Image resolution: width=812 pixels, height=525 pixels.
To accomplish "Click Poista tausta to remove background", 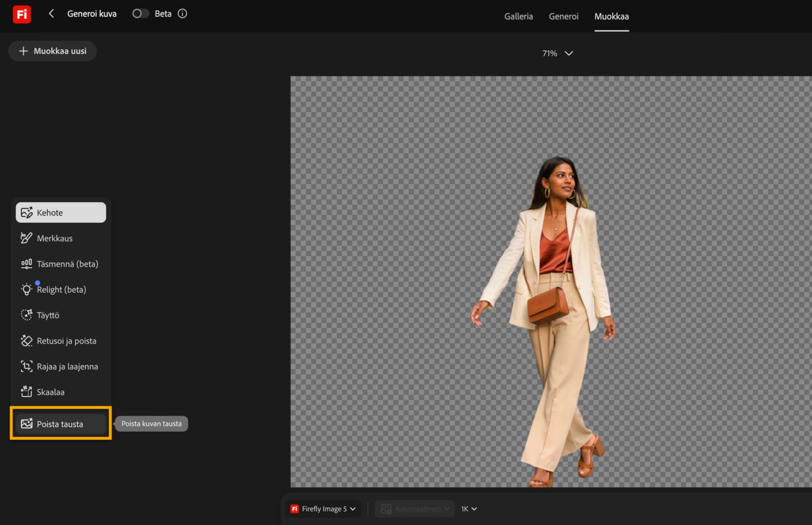I will 61,424.
